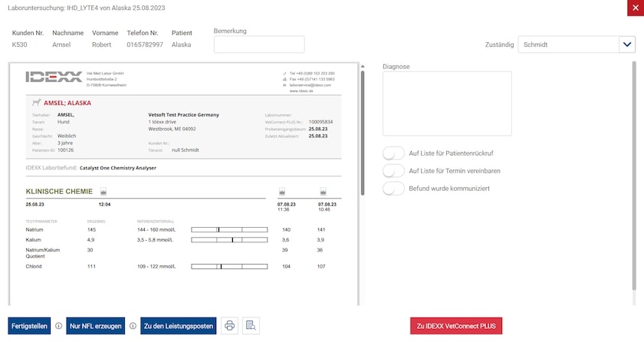Click the IDEXX logo in report
Image resolution: width=644 pixels, height=342 pixels.
point(54,77)
